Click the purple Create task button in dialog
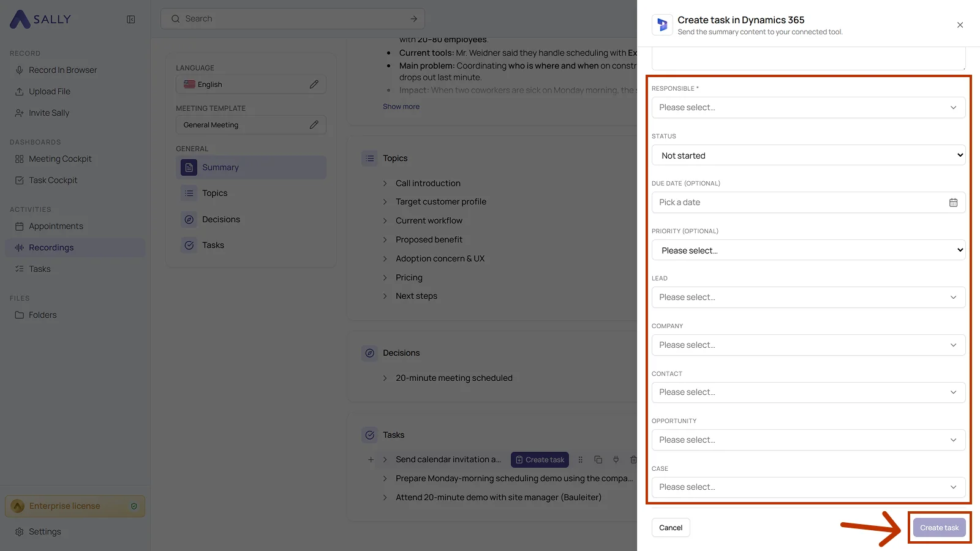 (939, 528)
